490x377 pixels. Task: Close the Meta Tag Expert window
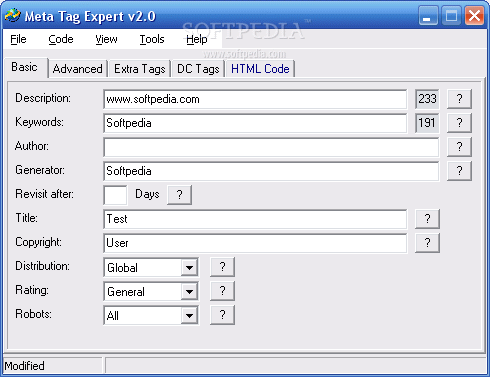[x=474, y=15]
